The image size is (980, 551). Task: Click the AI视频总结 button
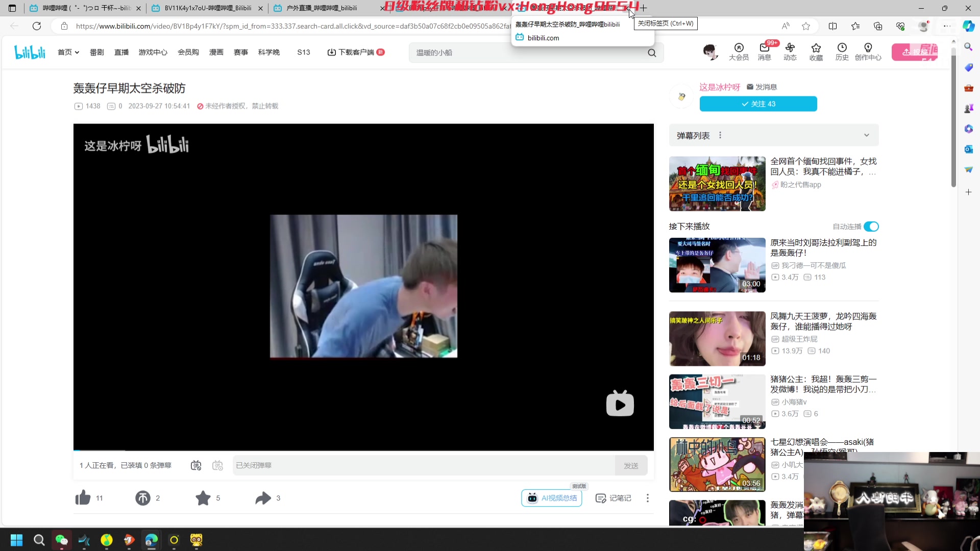pyautogui.click(x=552, y=498)
